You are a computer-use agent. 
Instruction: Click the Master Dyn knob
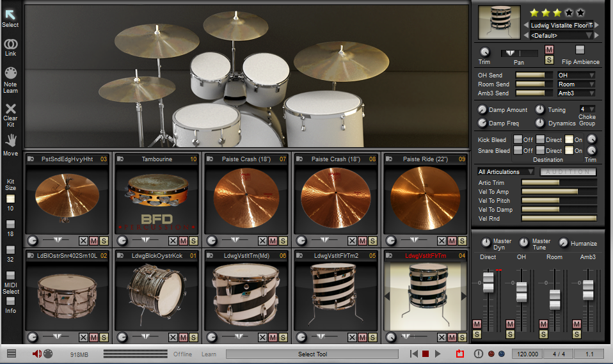(486, 243)
